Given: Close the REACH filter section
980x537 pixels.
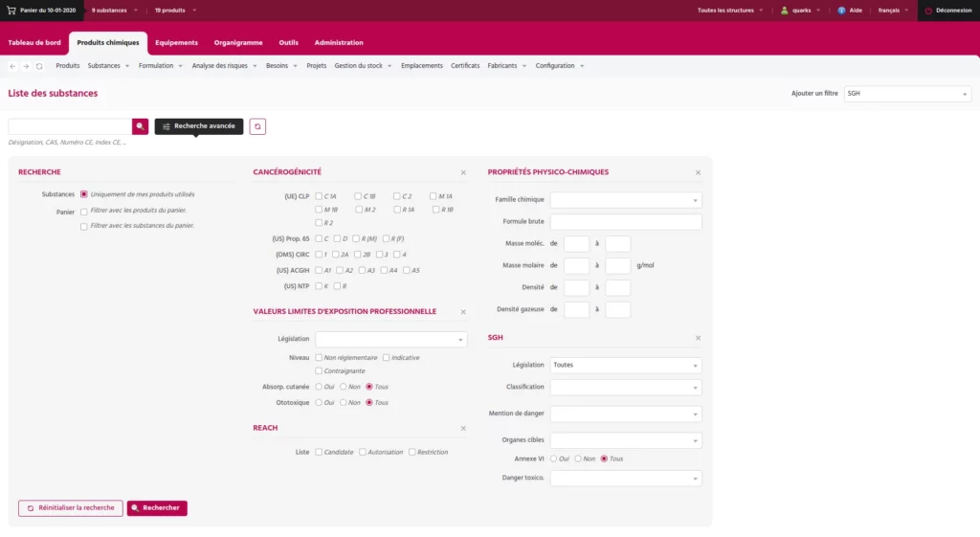Looking at the screenshot, I should [x=463, y=429].
